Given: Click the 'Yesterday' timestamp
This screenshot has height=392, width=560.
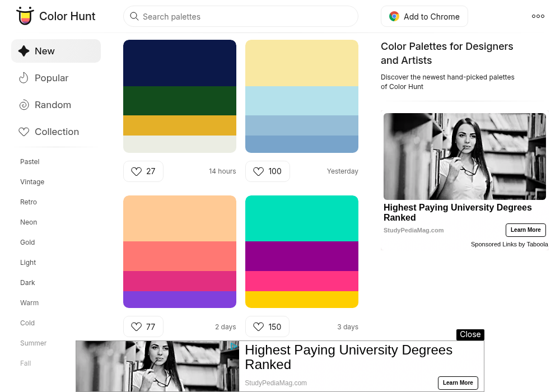Looking at the screenshot, I should [x=343, y=171].
